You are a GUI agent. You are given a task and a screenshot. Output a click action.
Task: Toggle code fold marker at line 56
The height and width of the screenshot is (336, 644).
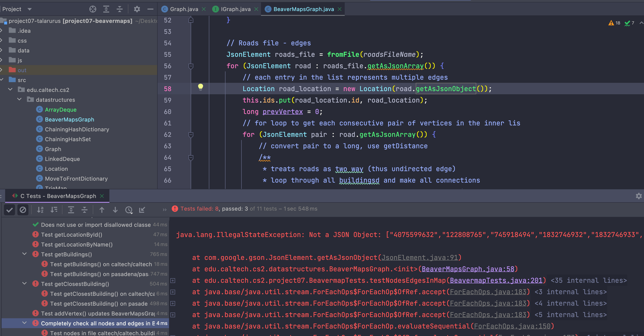191,66
